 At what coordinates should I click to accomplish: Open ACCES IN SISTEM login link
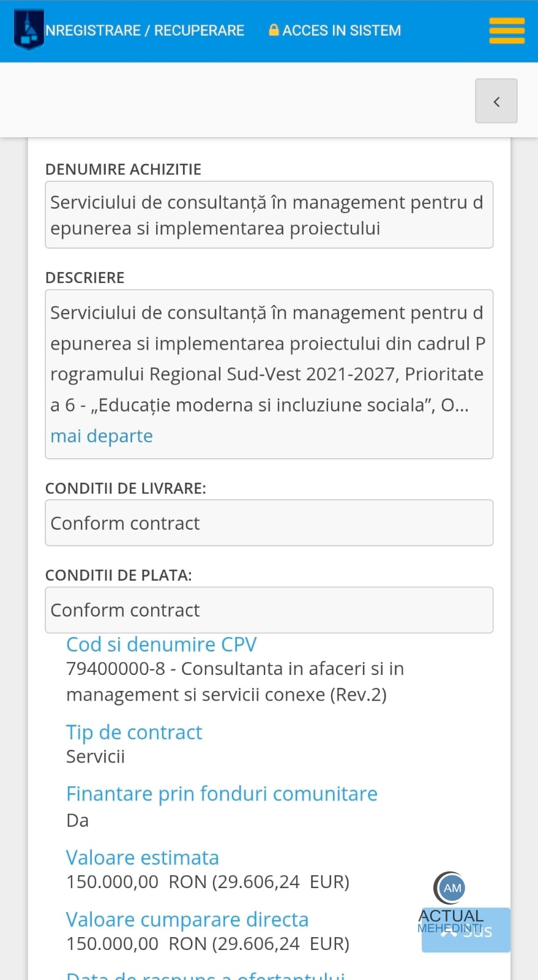click(342, 31)
